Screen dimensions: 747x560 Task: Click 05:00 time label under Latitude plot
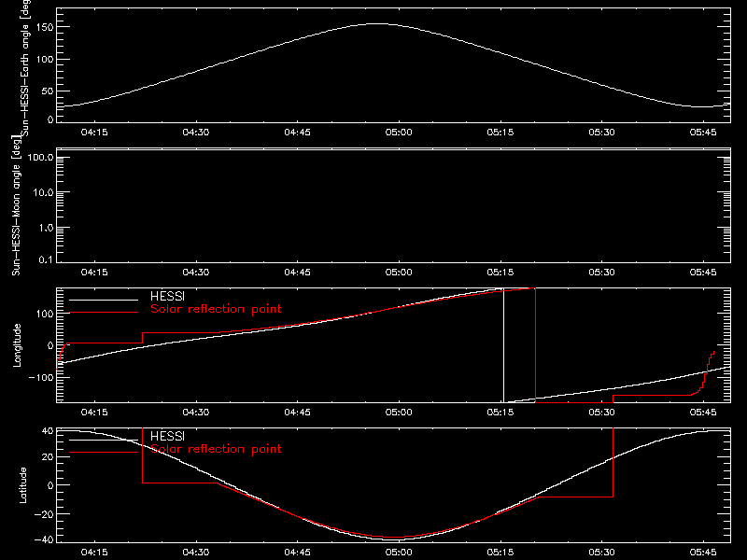point(399,553)
